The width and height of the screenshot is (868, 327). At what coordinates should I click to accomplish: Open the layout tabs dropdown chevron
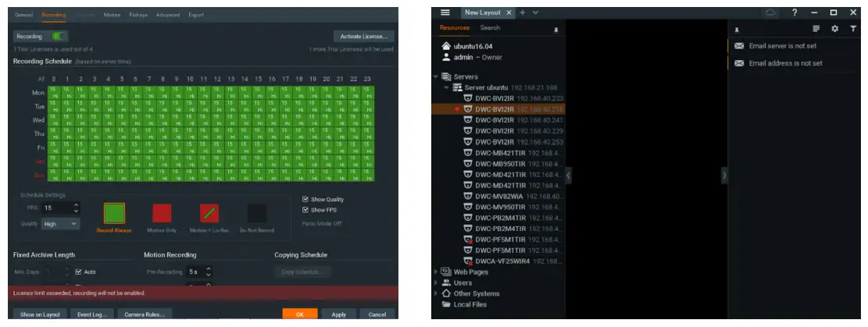point(535,12)
